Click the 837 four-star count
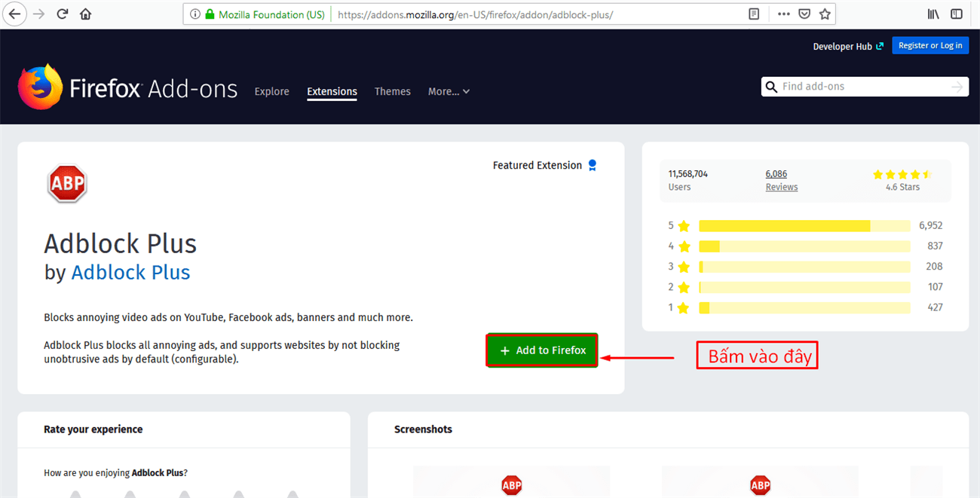The image size is (980, 498). tap(935, 246)
